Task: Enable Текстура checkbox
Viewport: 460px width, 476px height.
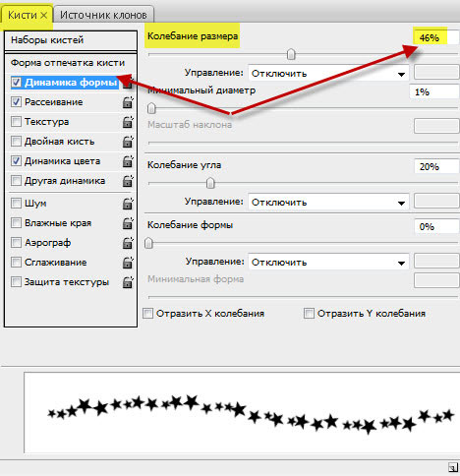Action: click(x=16, y=122)
